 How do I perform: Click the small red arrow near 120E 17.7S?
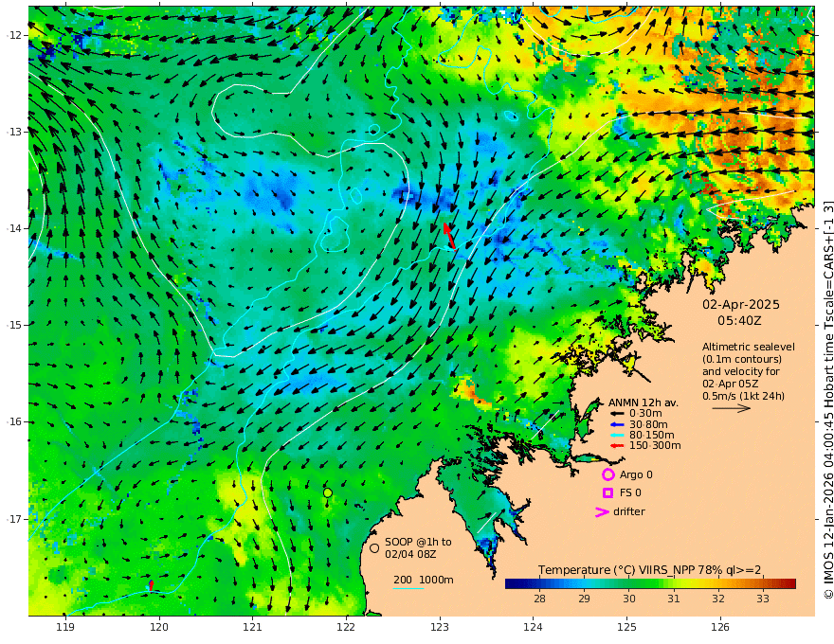coord(152,585)
